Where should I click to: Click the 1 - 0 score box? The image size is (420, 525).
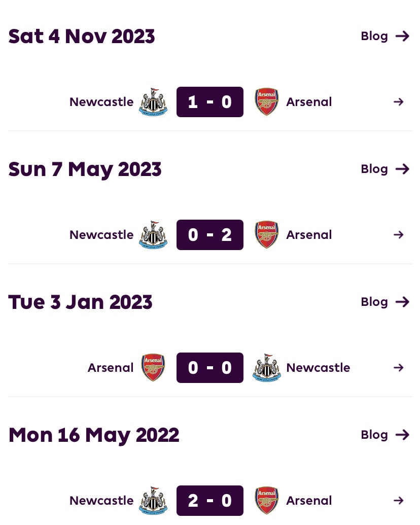[210, 102]
